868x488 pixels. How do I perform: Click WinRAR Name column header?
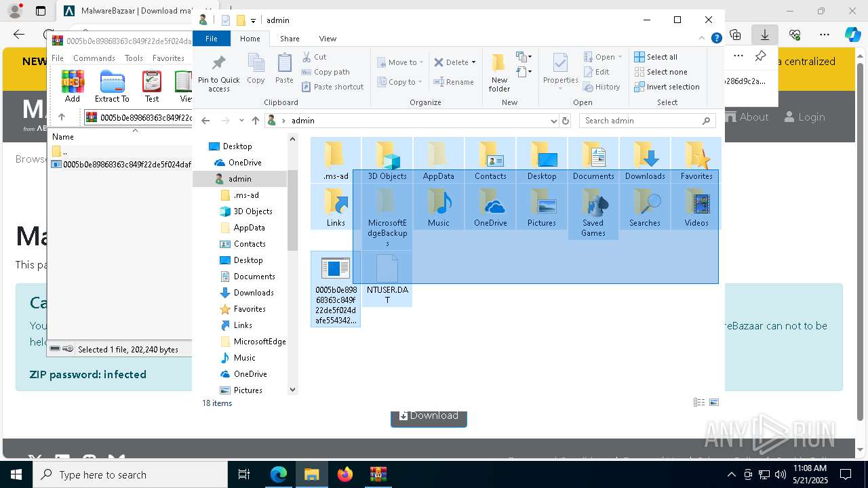(x=120, y=136)
